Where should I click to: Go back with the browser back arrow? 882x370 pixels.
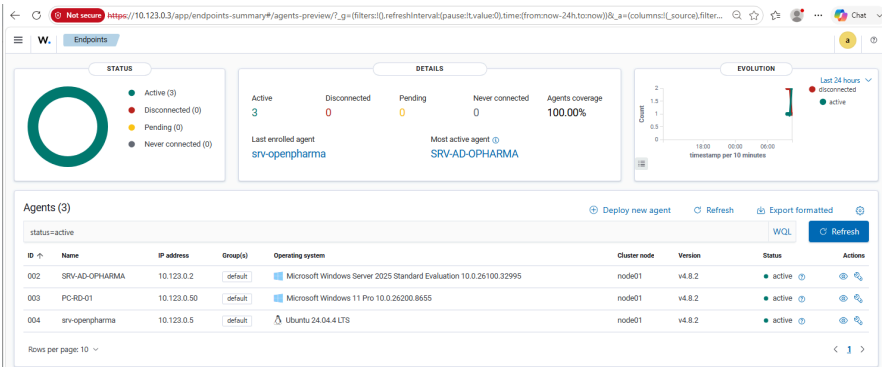point(15,16)
